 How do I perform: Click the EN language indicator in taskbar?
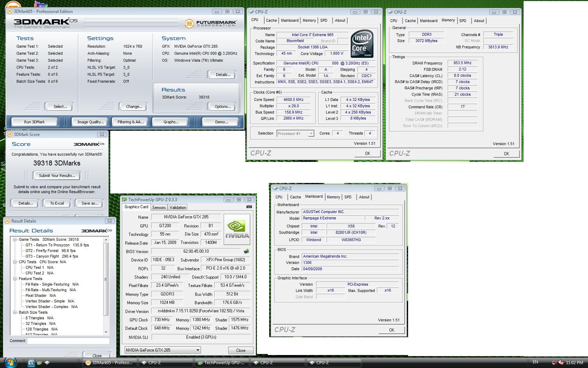[x=535, y=362]
